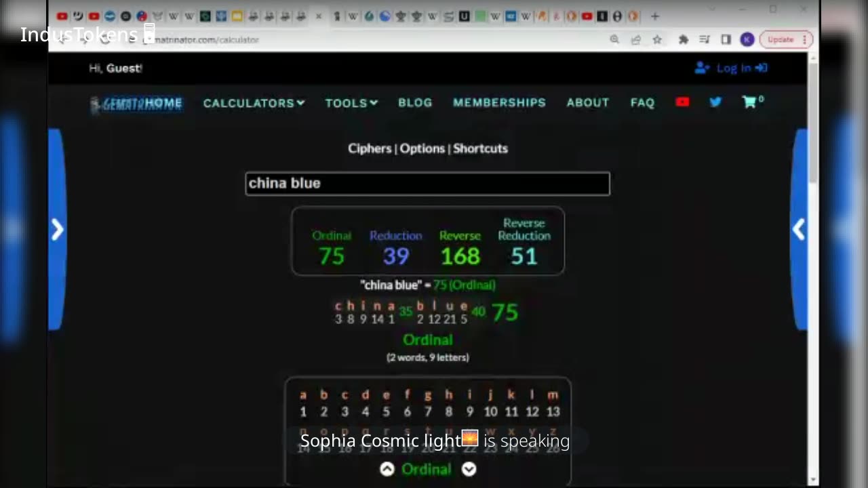Viewport: 868px width, 488px height.
Task: Click the left blue side-panel arrow
Action: coord(58,230)
